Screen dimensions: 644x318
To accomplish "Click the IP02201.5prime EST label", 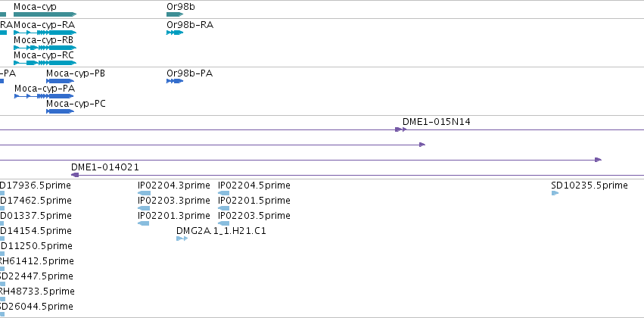I will (x=254, y=201).
